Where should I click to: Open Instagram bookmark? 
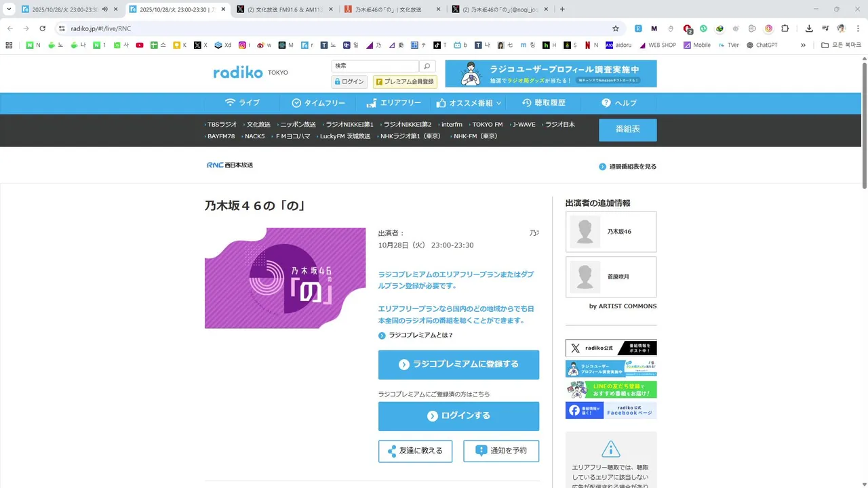click(244, 45)
